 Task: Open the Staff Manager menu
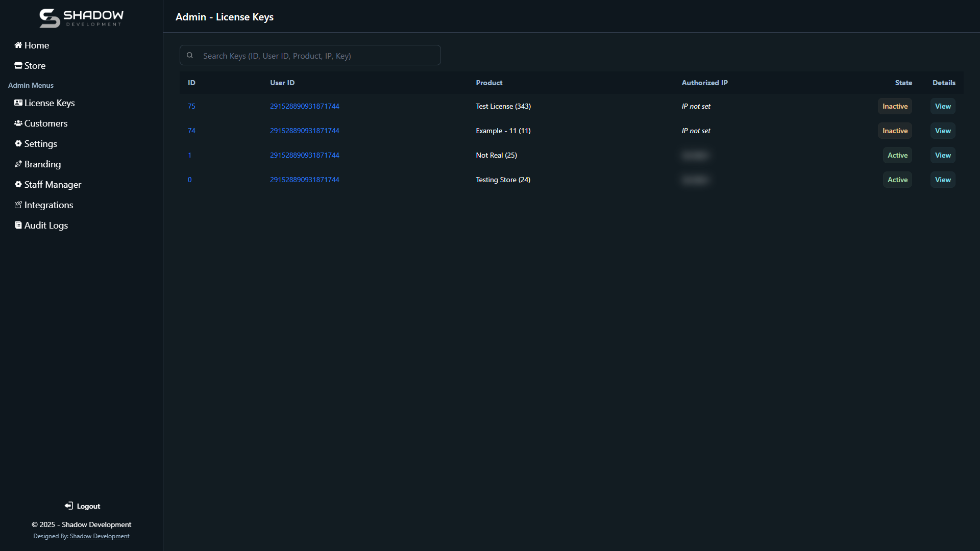53,185
